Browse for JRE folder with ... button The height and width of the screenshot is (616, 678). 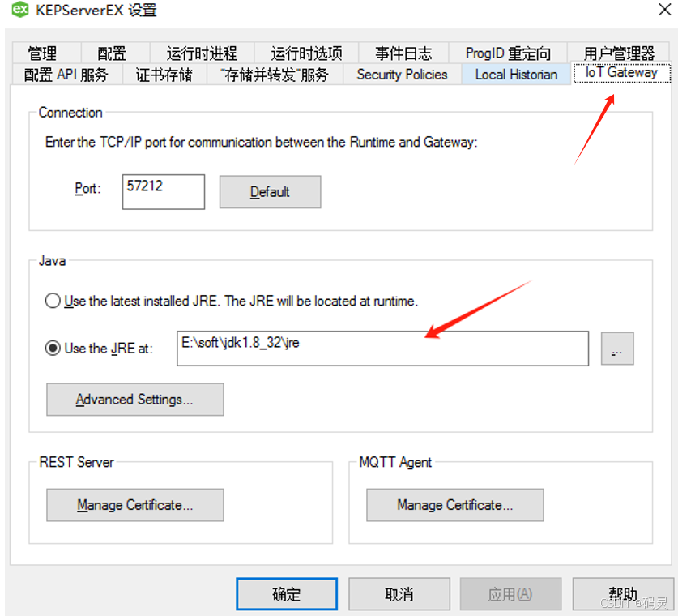[617, 349]
